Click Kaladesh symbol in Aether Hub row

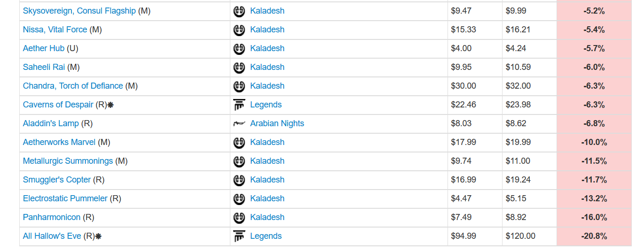[x=239, y=48]
